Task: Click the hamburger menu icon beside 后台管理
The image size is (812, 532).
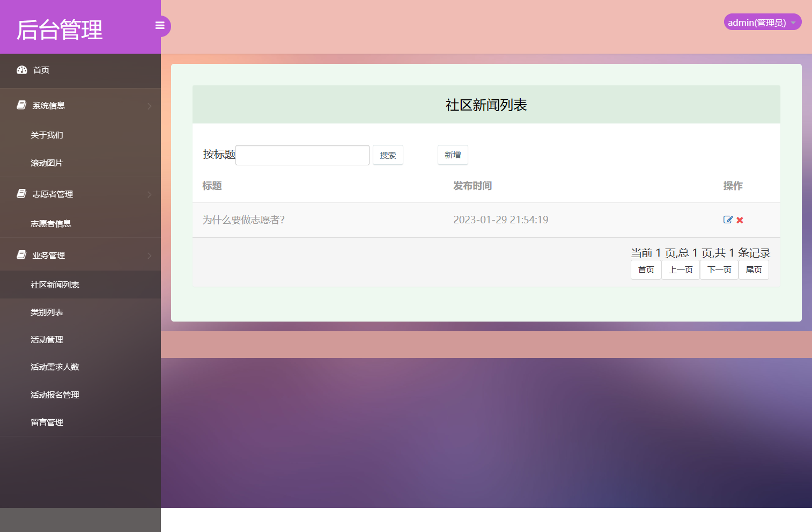Action: pyautogui.click(x=160, y=25)
